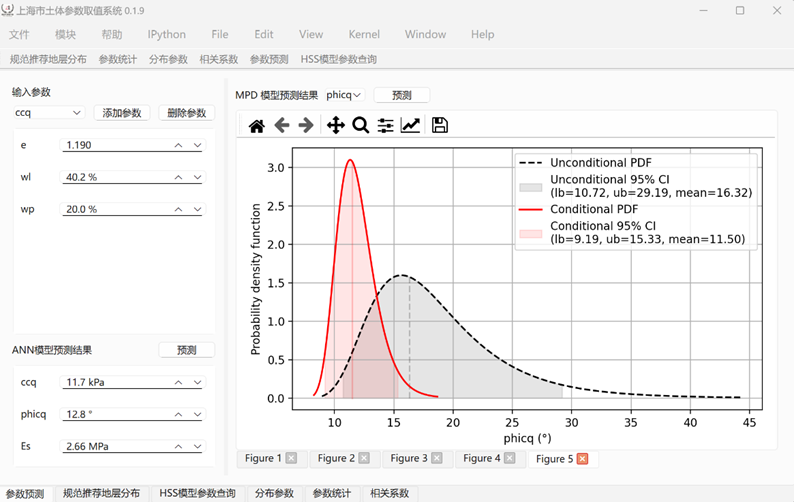Open the ccq parameter dropdown

[x=47, y=113]
